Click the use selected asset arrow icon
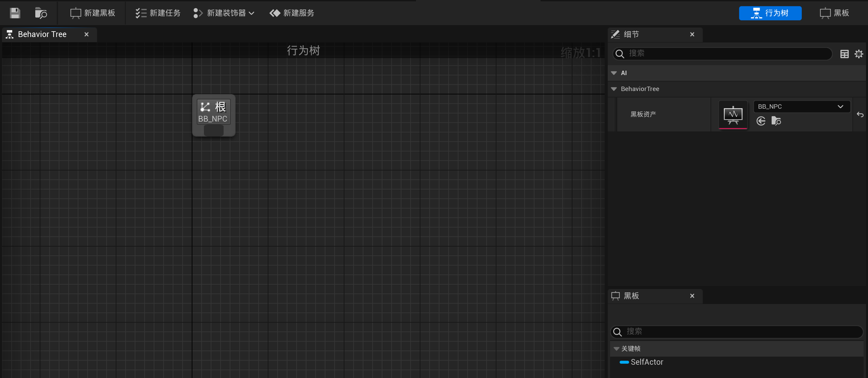The width and height of the screenshot is (868, 378). tap(761, 121)
